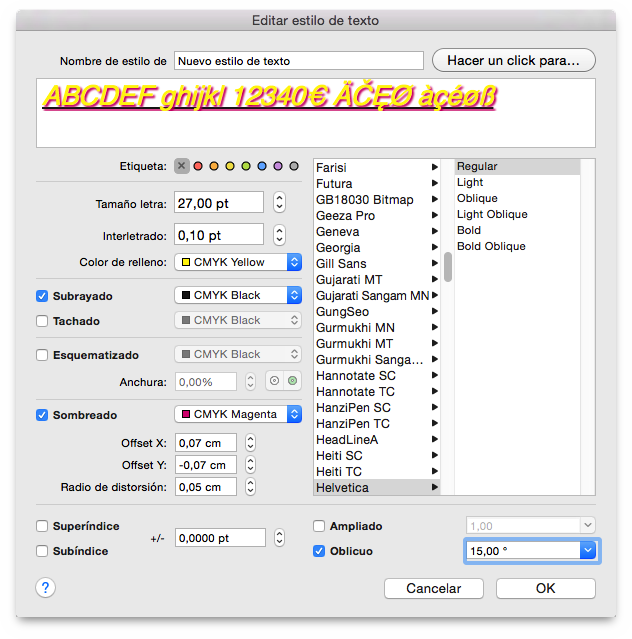Image resolution: width=632 pixels, height=639 pixels.
Task: Enable the Tachado checkbox
Action: click(x=42, y=321)
